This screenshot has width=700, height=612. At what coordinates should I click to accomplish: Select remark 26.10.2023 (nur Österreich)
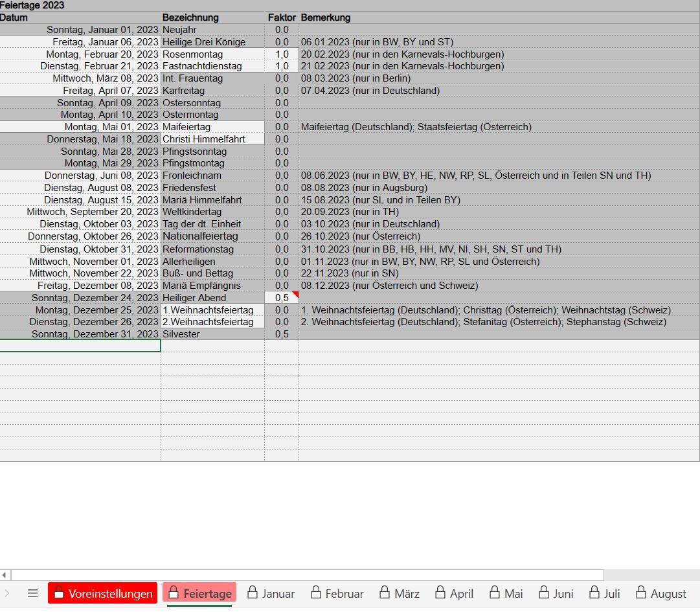coord(499,236)
